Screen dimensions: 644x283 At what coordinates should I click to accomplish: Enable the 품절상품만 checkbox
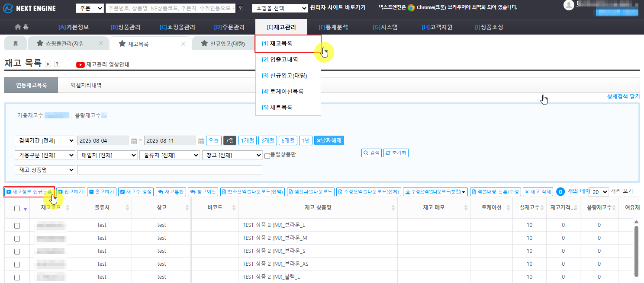coord(267,156)
